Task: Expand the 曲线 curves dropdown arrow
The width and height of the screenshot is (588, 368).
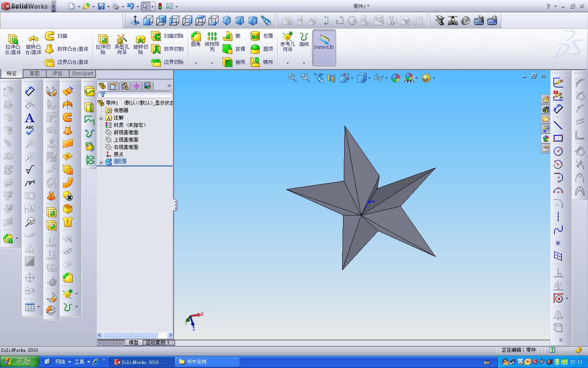Action: pos(304,63)
